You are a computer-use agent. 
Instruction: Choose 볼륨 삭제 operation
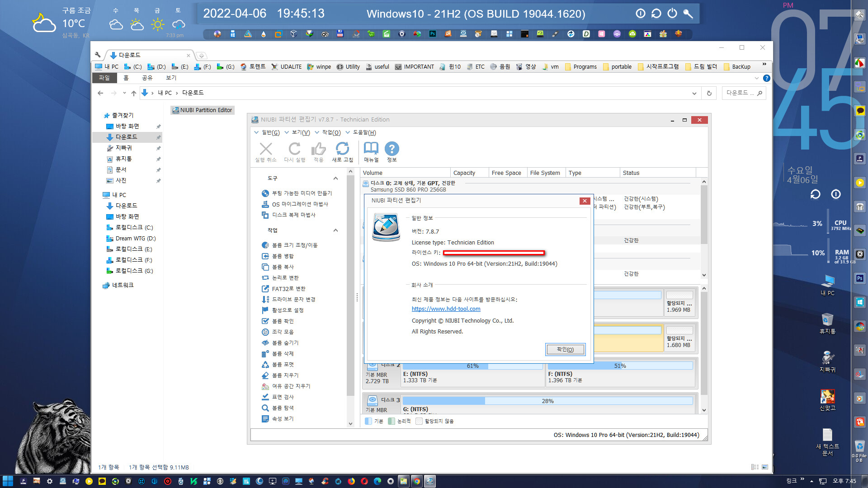[278, 354]
